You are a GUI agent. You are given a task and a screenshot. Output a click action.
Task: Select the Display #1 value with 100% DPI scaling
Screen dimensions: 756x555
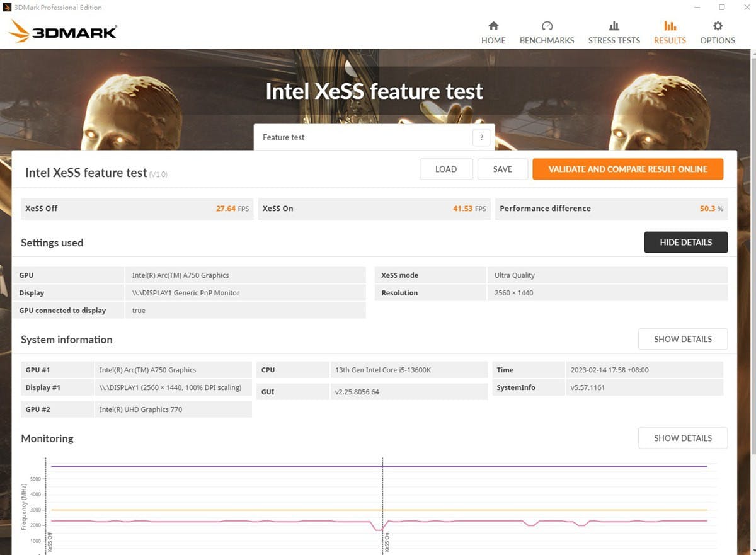point(170,387)
